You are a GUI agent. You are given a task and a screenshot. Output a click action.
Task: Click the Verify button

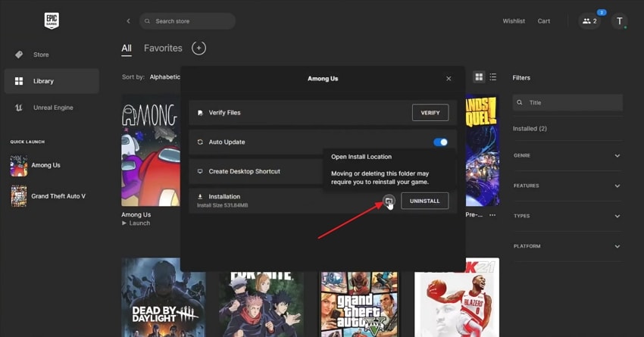(x=430, y=113)
